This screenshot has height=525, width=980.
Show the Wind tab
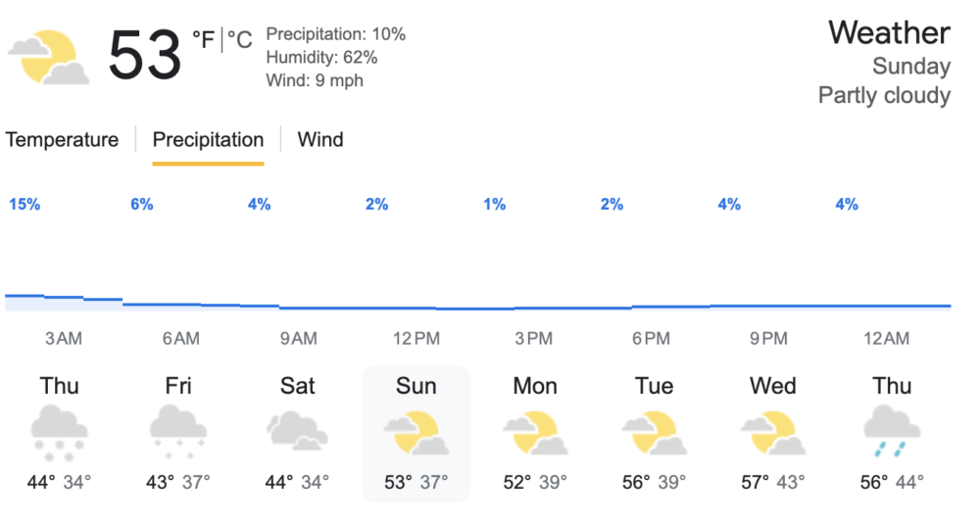tap(320, 140)
